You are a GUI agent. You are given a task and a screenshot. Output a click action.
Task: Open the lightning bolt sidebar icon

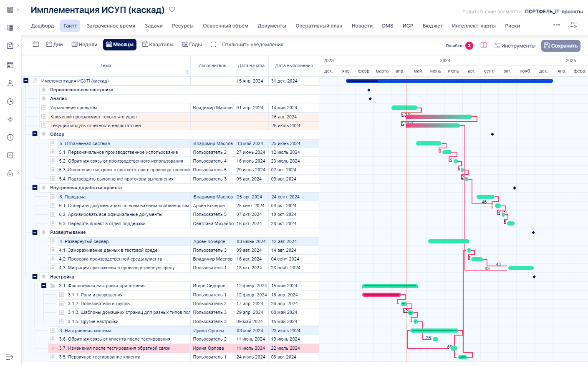10,119
